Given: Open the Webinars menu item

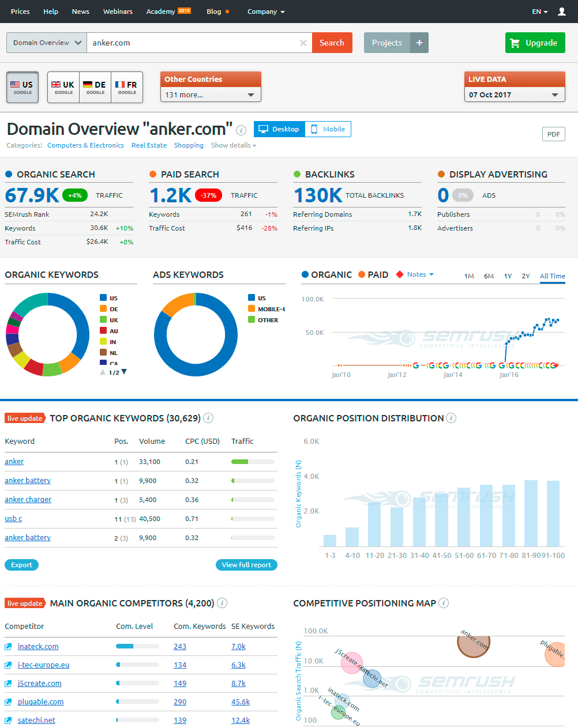Looking at the screenshot, I should tap(118, 12).
